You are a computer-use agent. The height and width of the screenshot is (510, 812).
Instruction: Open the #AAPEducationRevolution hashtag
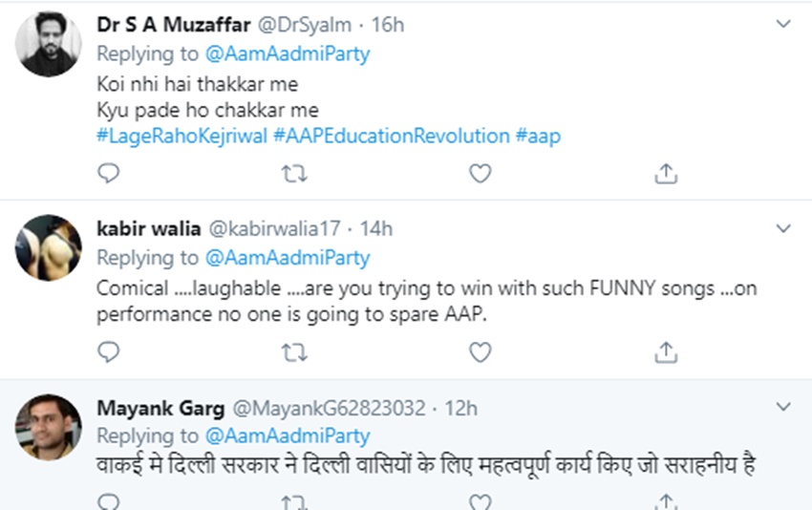click(x=392, y=136)
